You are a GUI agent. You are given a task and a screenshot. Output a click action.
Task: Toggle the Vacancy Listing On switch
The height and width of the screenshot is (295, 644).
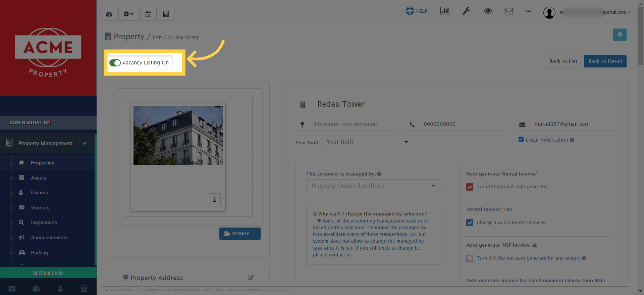[x=115, y=63]
